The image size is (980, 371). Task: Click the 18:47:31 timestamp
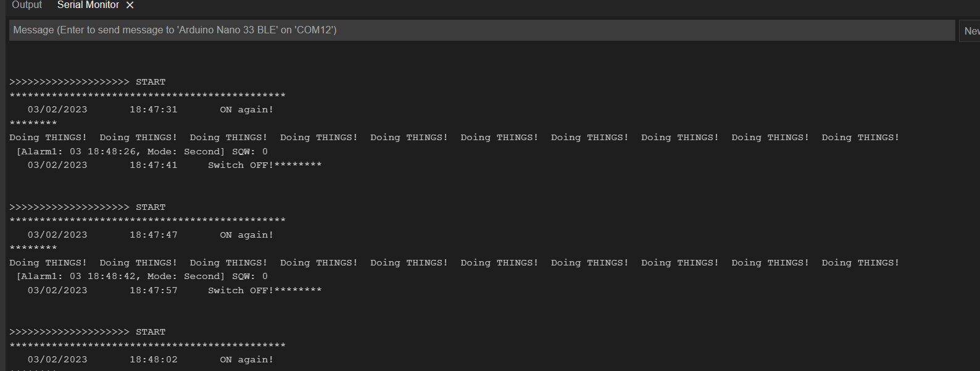(x=153, y=110)
